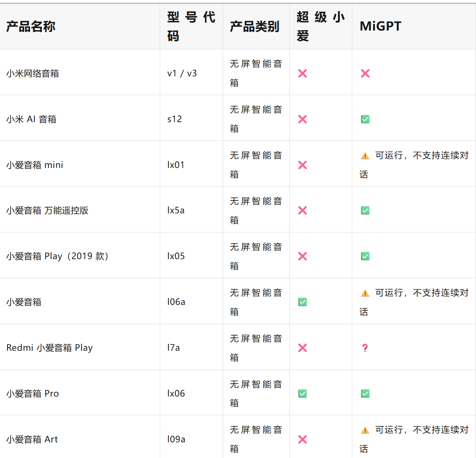Click the model code l7a
This screenshot has height=458, width=476.
[173, 348]
